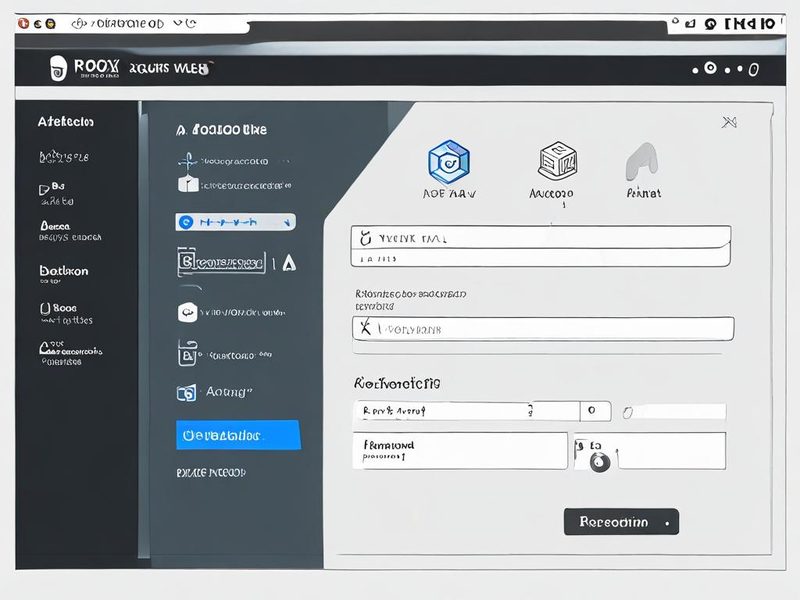The width and height of the screenshot is (800, 600).
Task: Open the "Botkon" item in the left sidebar
Action: [64, 271]
